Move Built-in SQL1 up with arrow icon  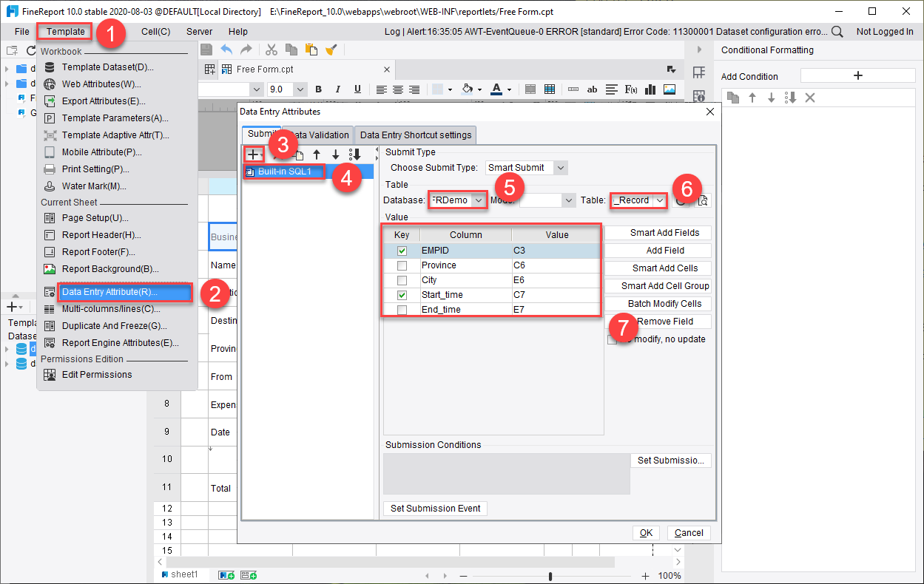317,155
